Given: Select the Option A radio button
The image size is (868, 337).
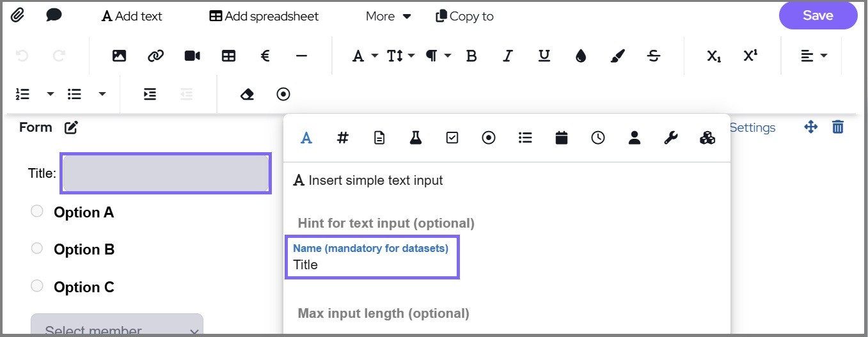Looking at the screenshot, I should [37, 211].
